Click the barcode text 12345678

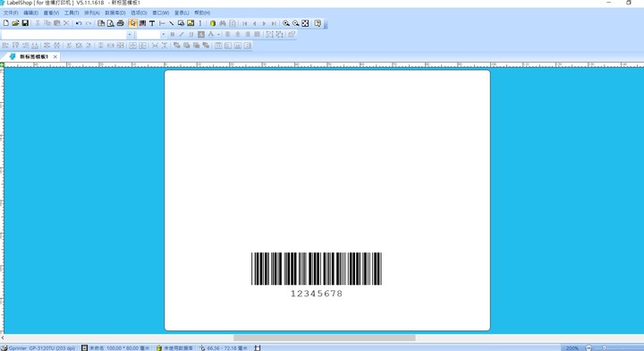point(317,294)
